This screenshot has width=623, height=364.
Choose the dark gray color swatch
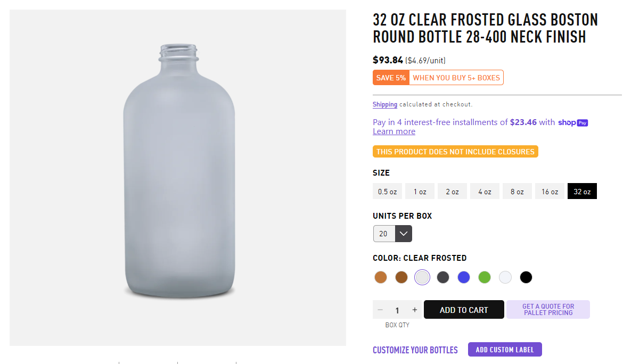click(443, 277)
